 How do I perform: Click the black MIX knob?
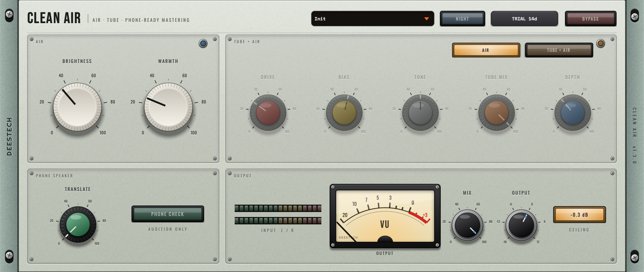pyautogui.click(x=468, y=225)
